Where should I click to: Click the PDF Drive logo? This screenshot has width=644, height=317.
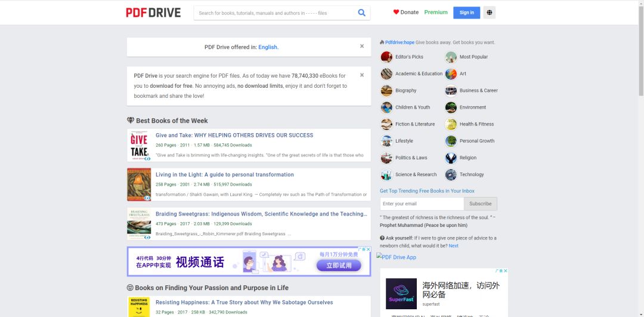(x=153, y=13)
